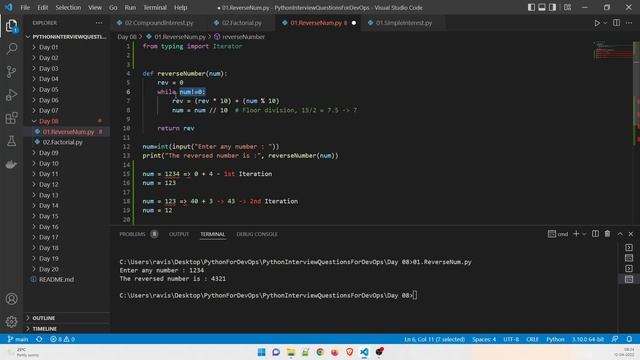This screenshot has width=640, height=360.
Task: Click reverseNumber breadcrumb item
Action: point(239,37)
